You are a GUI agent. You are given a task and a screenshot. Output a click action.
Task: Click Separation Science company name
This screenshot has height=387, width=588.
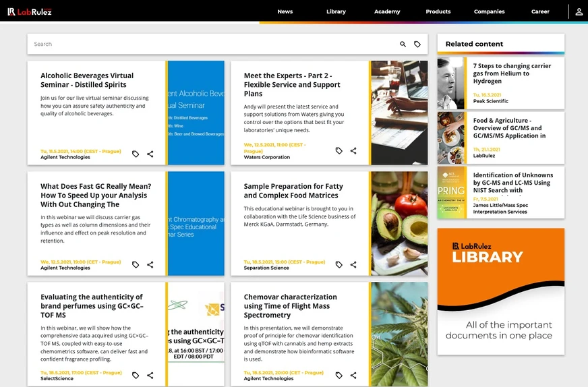[266, 268]
